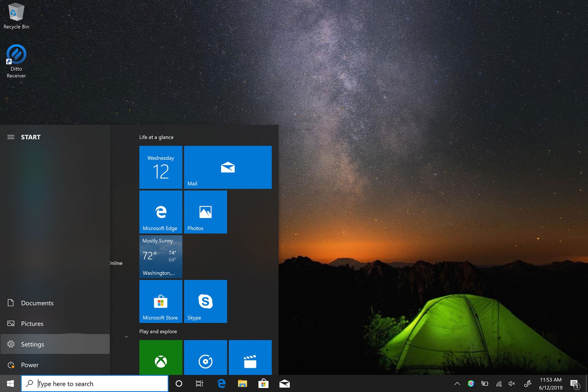Open Windows Ink Workspace from the system tray
This screenshot has height=392, width=588.
coord(528,383)
